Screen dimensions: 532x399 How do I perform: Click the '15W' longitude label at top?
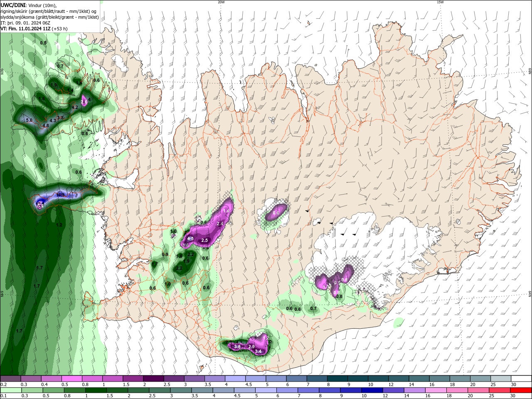pos(440,2)
